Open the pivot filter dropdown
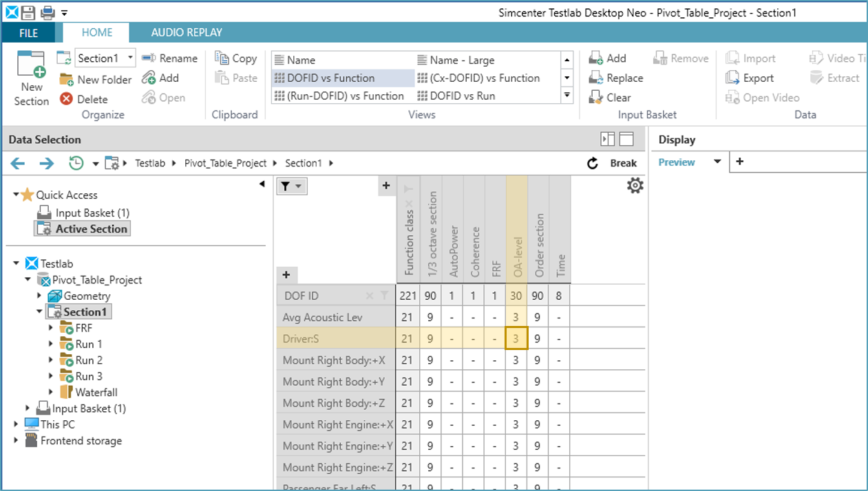Screen dimensions: 868x491 (x=291, y=186)
